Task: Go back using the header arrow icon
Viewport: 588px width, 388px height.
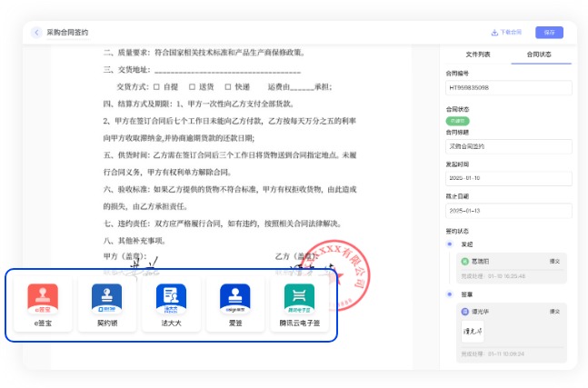Action: 36,33
